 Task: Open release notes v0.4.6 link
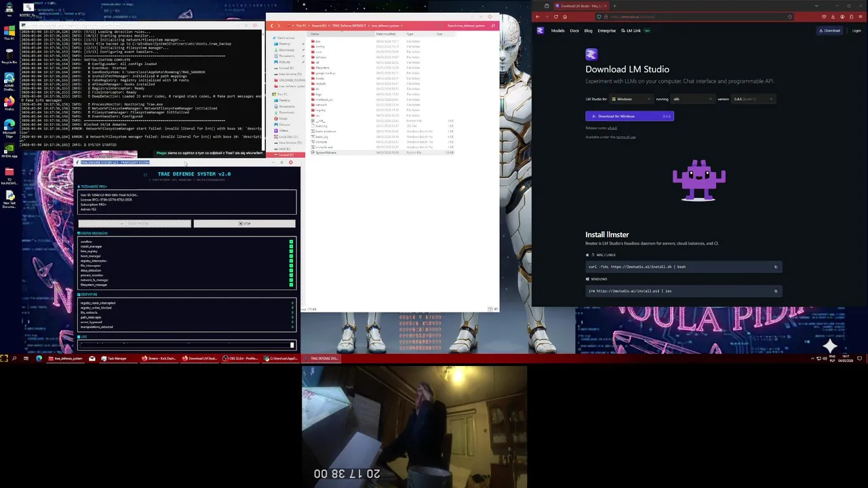tap(612, 128)
